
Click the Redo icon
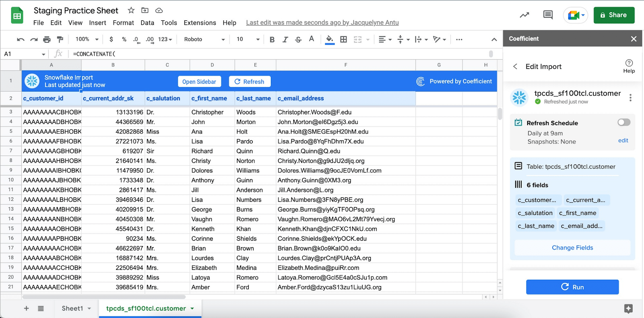34,39
